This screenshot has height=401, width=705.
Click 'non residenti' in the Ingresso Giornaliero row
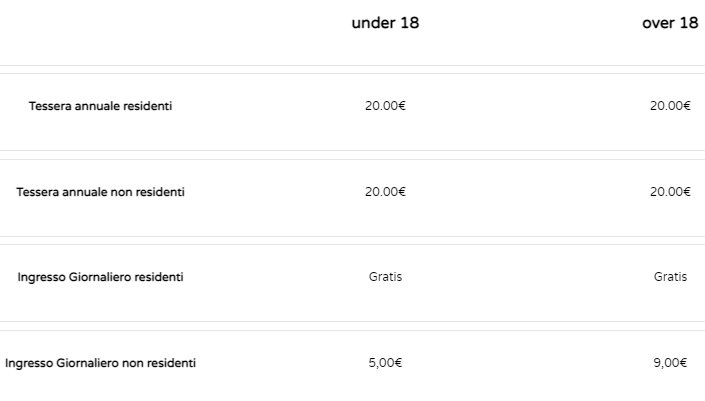(159, 363)
